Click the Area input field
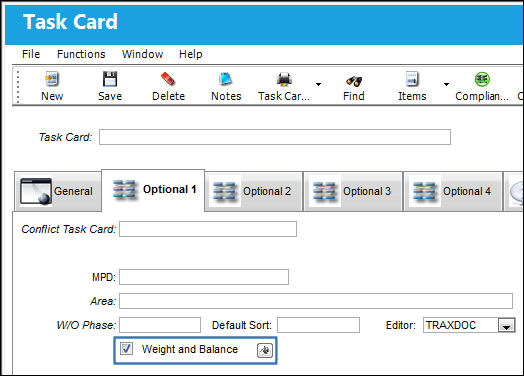 [316, 301]
